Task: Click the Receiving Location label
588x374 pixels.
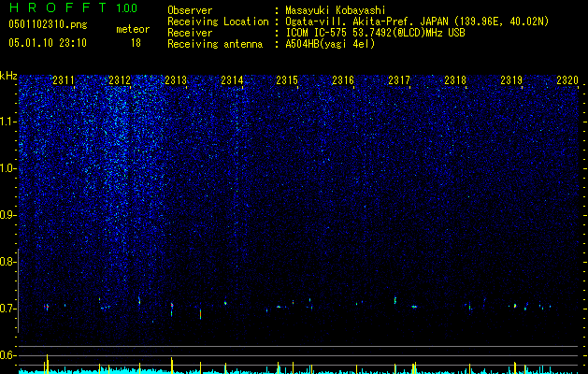Action: [218, 22]
